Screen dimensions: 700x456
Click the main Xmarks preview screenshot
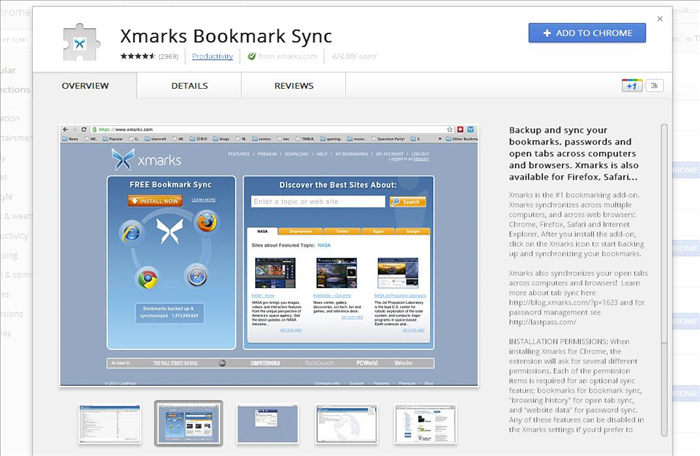point(269,255)
